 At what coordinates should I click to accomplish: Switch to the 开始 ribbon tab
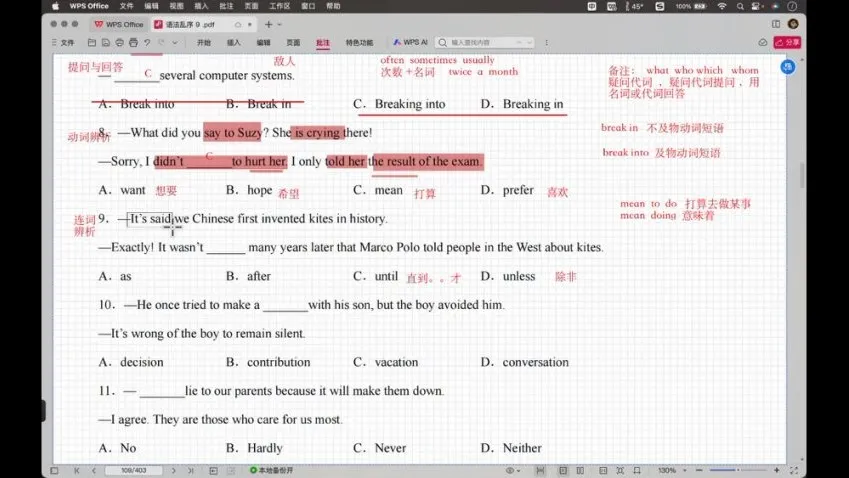click(x=204, y=43)
